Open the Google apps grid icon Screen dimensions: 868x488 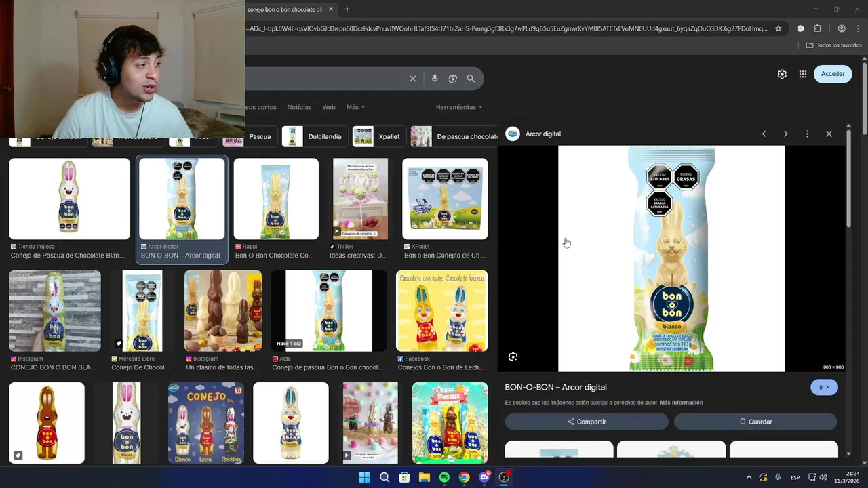(803, 74)
